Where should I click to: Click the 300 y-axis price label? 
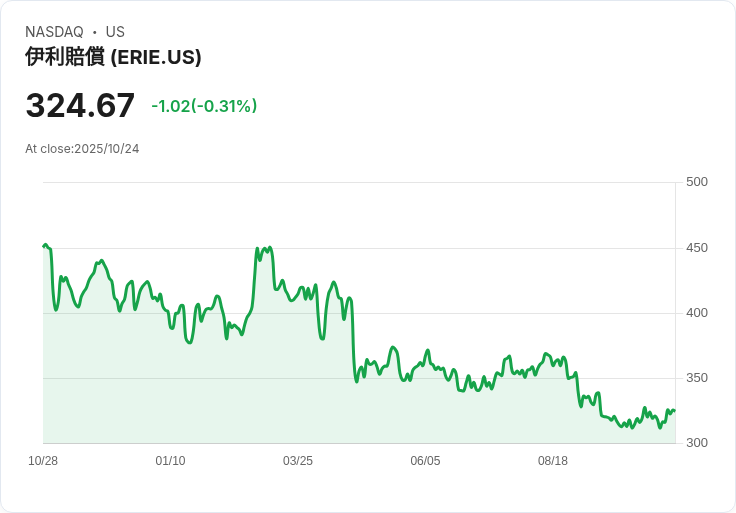pyautogui.click(x=697, y=443)
